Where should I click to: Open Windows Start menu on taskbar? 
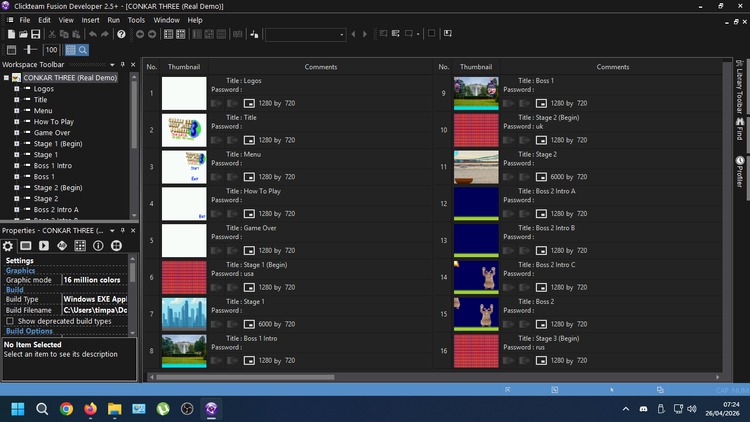click(18, 409)
